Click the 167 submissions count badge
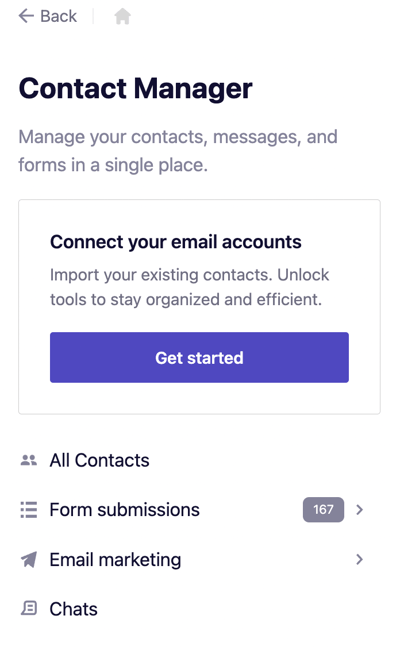The width and height of the screenshot is (400, 654). (x=323, y=509)
